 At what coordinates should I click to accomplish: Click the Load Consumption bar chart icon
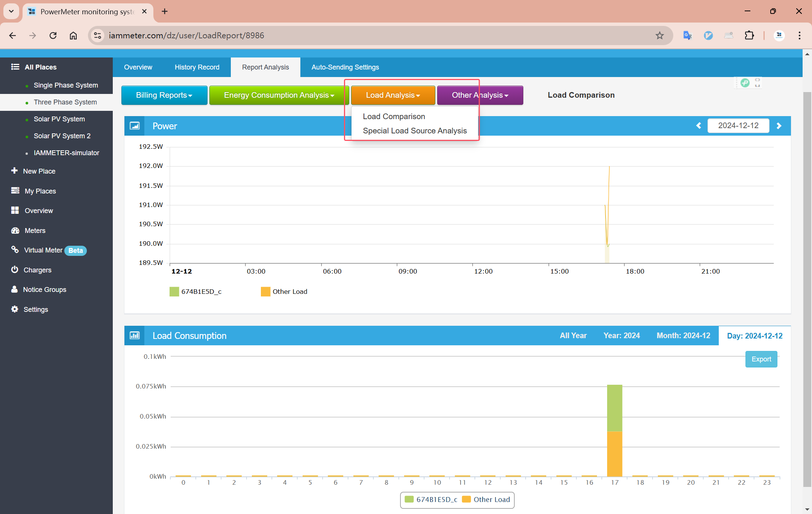pyautogui.click(x=135, y=336)
